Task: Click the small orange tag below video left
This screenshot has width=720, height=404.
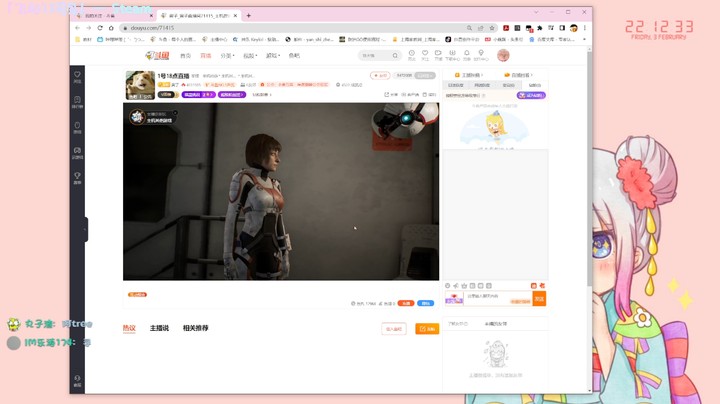Action: 137,295
